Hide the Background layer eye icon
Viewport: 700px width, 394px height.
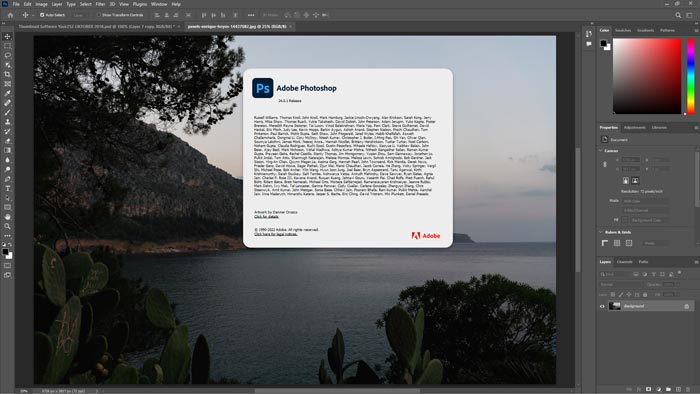[602, 306]
